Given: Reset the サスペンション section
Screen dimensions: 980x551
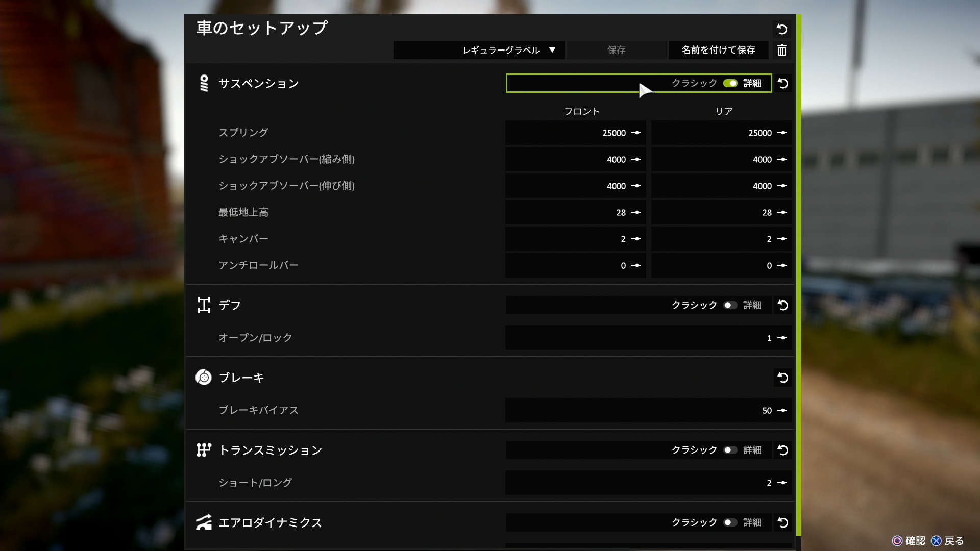Looking at the screenshot, I should tap(782, 83).
